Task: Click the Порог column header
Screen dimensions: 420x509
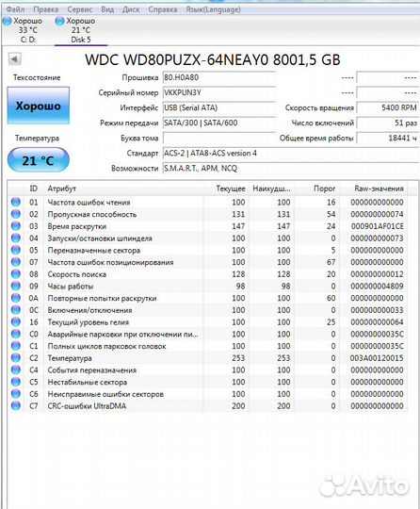Action: 316,189
